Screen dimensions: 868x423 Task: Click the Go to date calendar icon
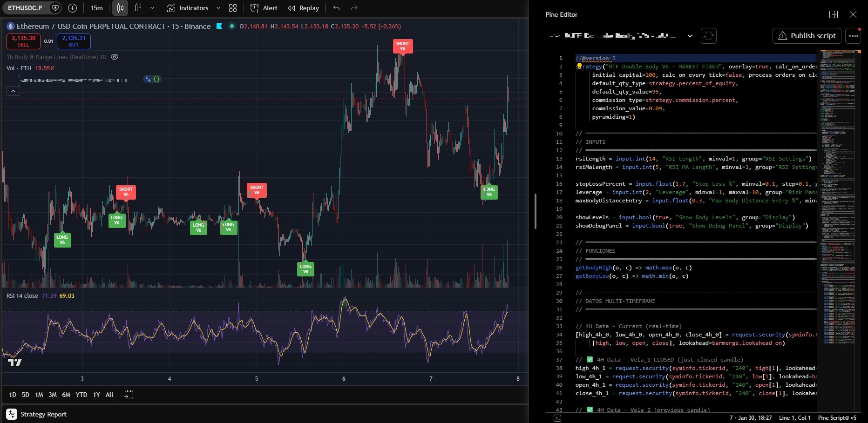pyautogui.click(x=129, y=394)
